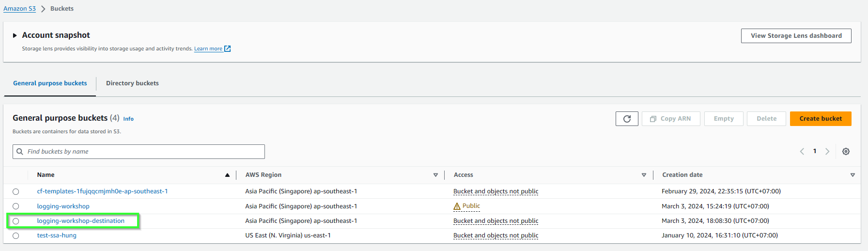This screenshot has height=251, width=868.
Task: Switch to Directory buckets tab
Action: tap(132, 83)
